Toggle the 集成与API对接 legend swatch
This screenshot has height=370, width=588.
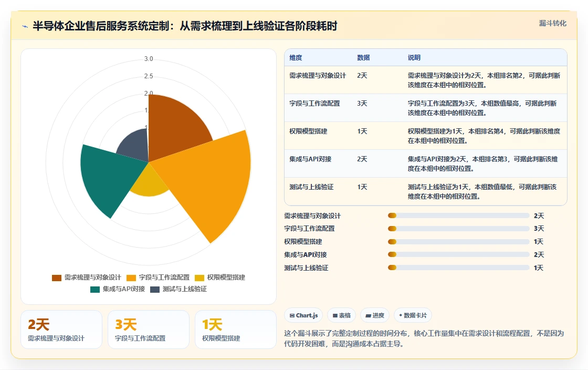pos(95,289)
